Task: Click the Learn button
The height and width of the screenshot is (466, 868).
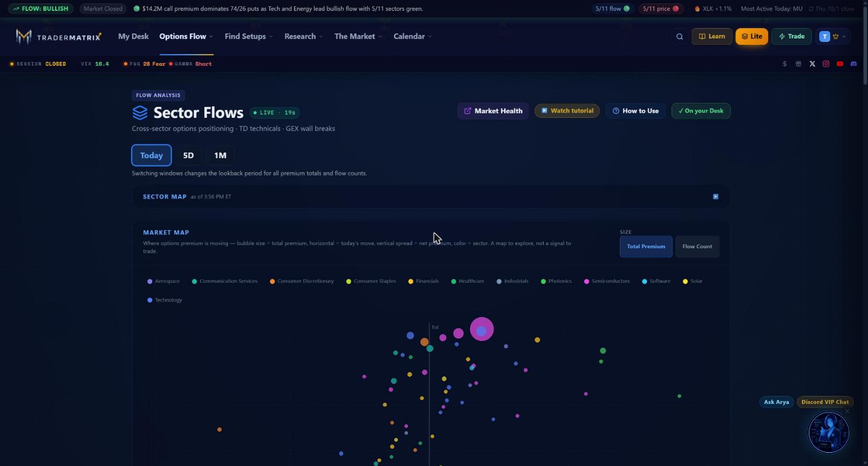Action: (x=712, y=36)
